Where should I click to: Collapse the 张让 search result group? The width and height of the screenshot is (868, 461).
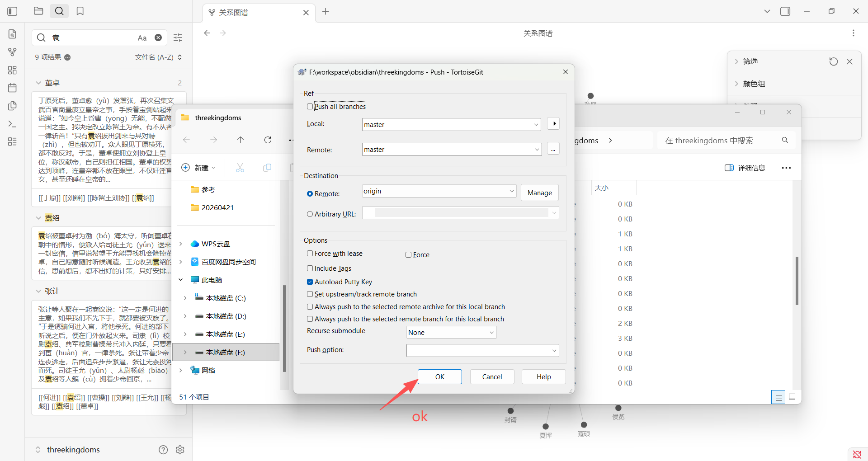(38, 291)
